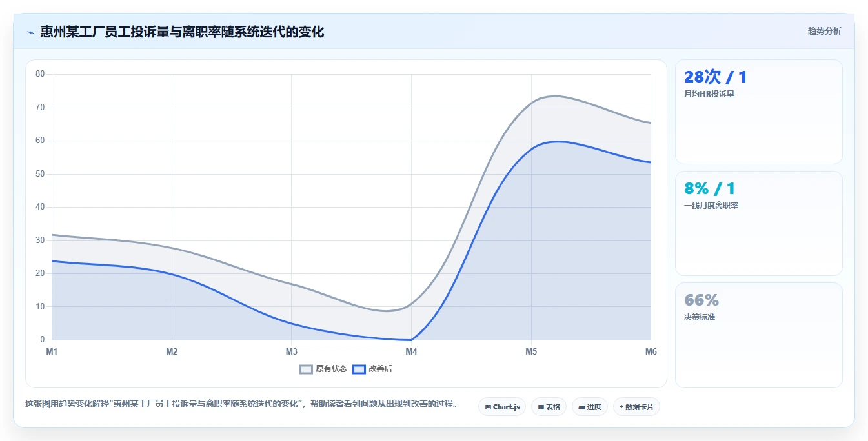Viewport: 868px width, 441px height.
Task: Click the 数据卡片 chip star icon
Action: pyautogui.click(x=621, y=407)
